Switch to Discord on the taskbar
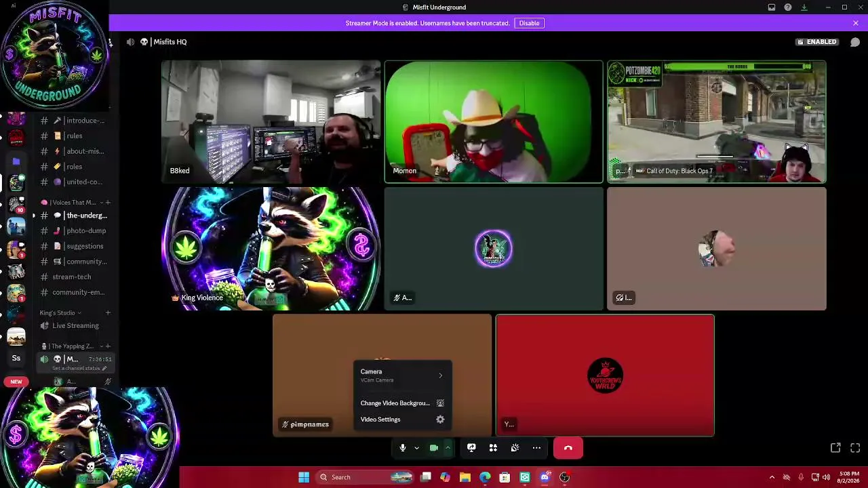Screen dimensions: 868x488 tap(545, 477)
